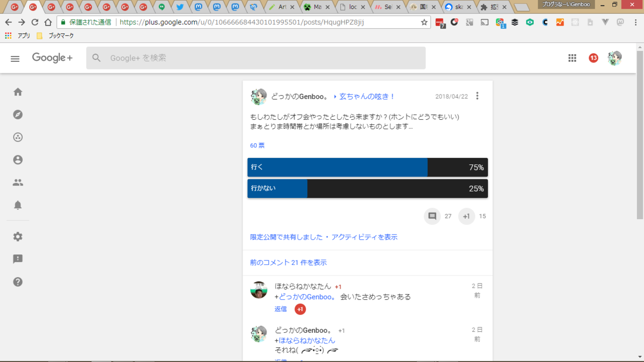644x362 pixels.
Task: Open Profile icon in left sidebar
Action: 18,160
